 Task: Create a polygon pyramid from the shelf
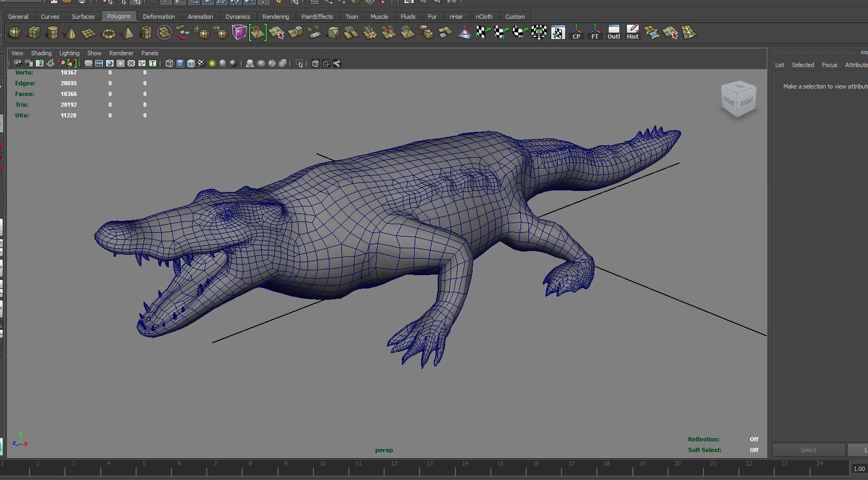pyautogui.click(x=128, y=33)
